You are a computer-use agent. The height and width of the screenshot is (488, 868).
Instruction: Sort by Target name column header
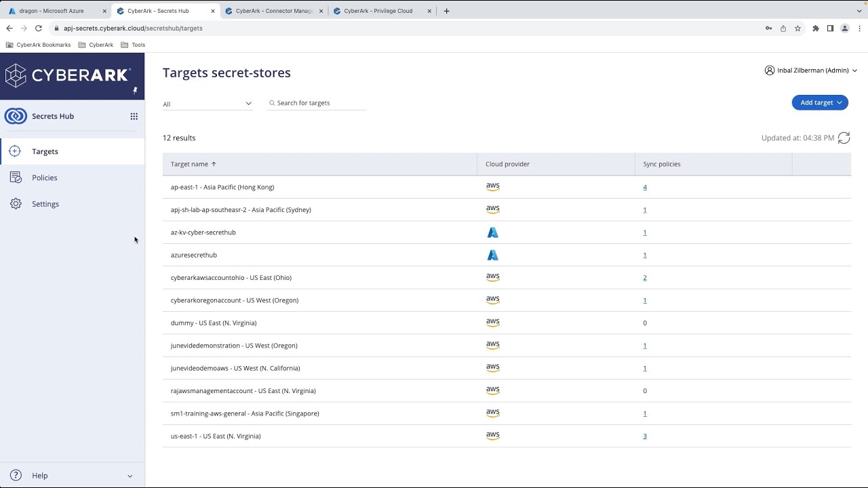coord(193,164)
